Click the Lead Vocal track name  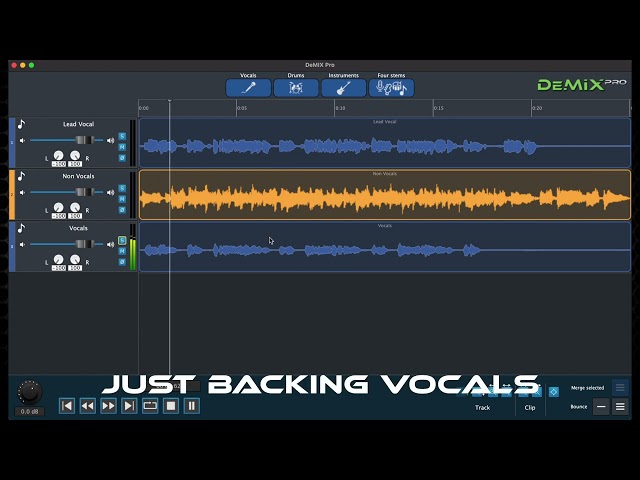point(78,124)
